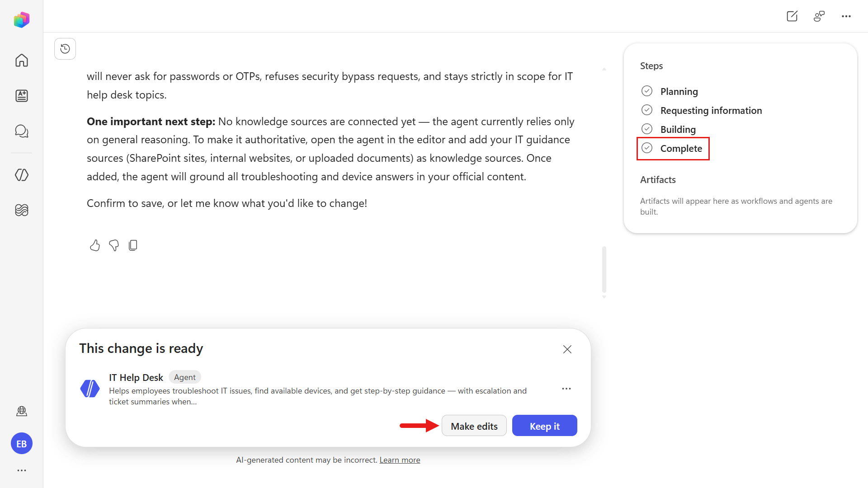The image size is (868, 488).
Task: Start a new chat with compose icon
Action: [792, 16]
